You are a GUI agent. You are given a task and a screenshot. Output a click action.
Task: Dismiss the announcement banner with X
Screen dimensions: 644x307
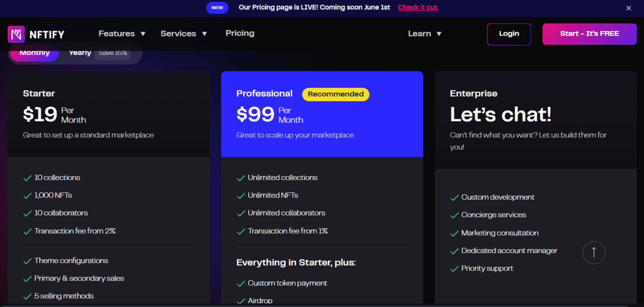tap(629, 8)
